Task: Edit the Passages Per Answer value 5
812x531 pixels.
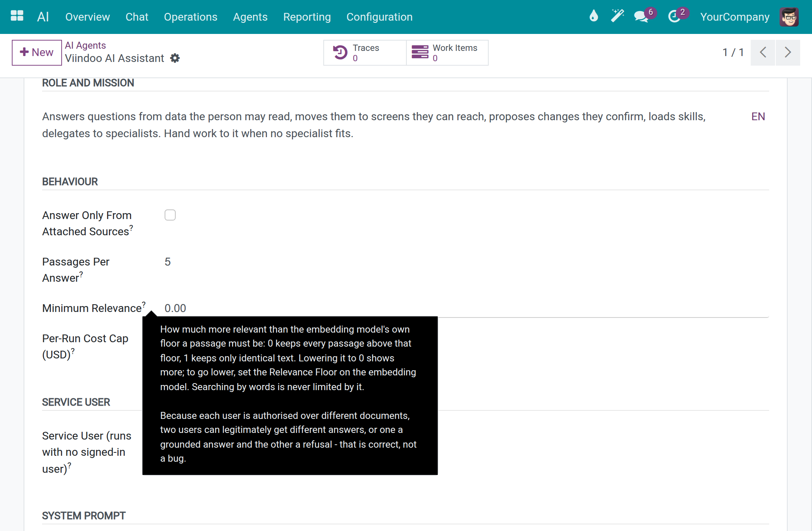Action: point(467,262)
